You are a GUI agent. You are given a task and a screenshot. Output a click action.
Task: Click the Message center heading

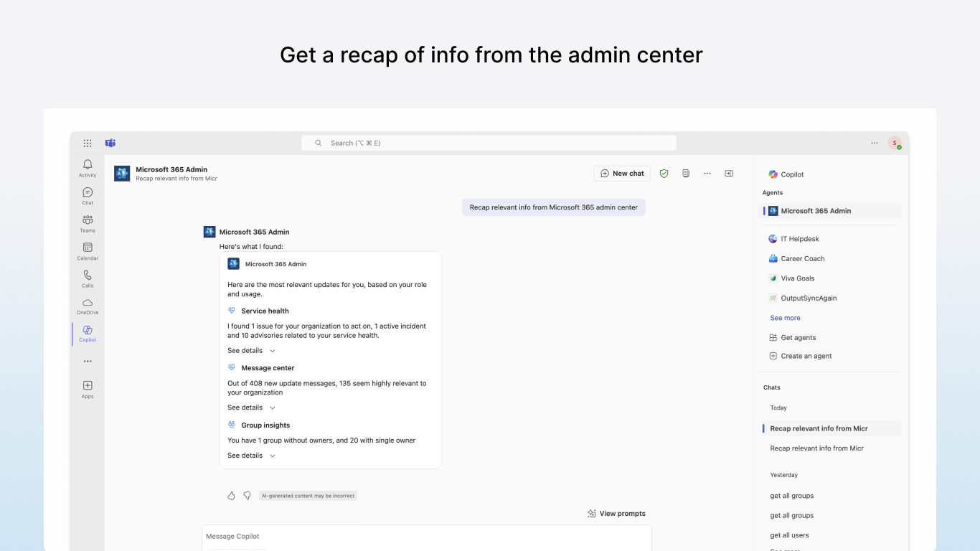[x=268, y=367]
